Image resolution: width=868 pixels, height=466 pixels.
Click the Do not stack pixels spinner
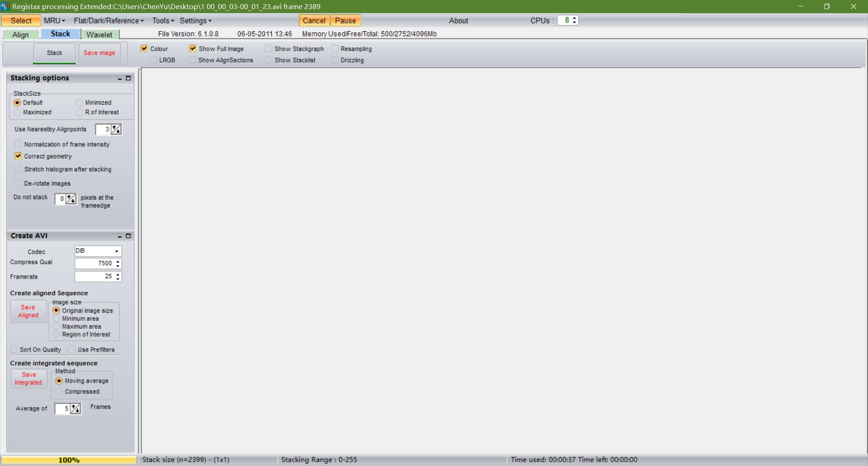coord(71,199)
